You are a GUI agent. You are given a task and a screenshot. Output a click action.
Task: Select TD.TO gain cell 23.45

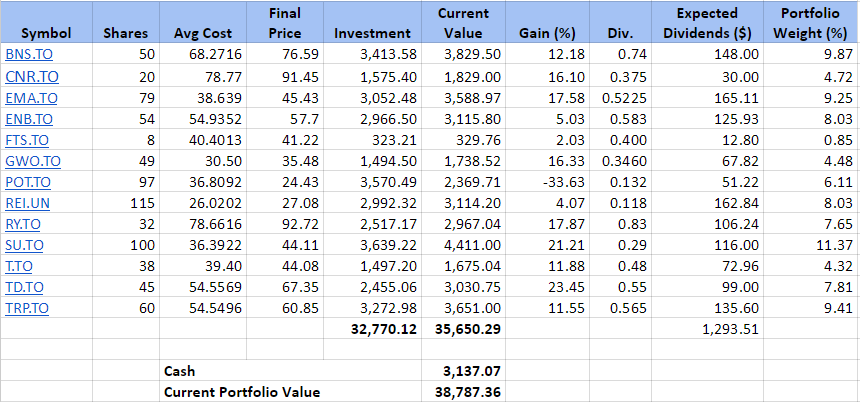[547, 287]
